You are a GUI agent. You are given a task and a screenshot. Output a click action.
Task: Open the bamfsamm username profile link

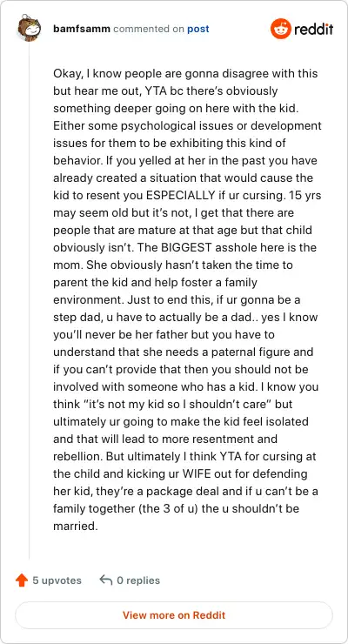pyautogui.click(x=82, y=30)
